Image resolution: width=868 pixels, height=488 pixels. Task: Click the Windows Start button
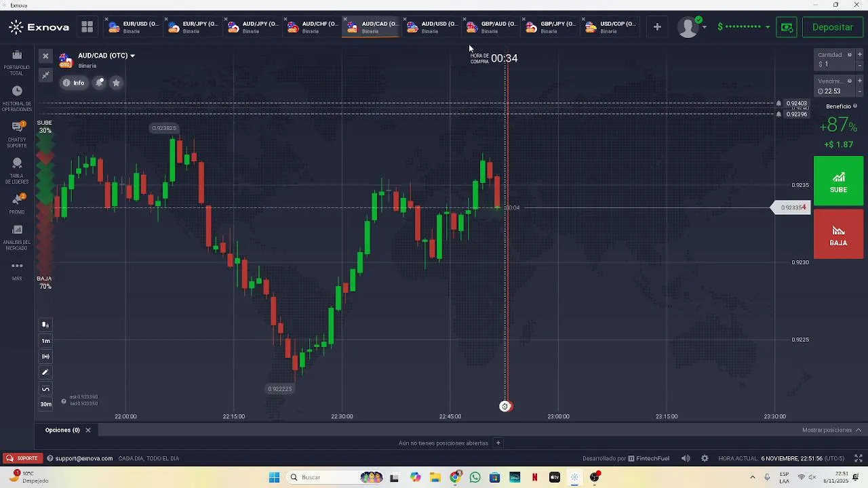click(x=274, y=477)
